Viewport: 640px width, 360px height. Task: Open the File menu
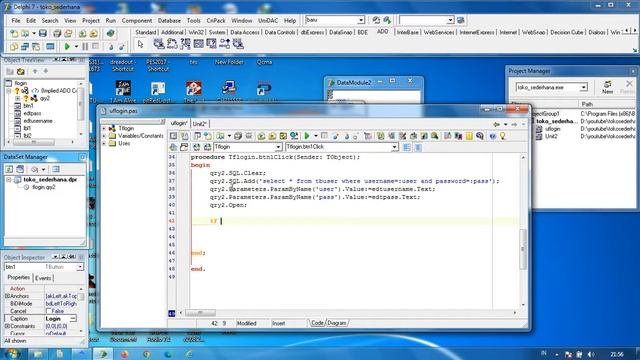[x=16, y=20]
